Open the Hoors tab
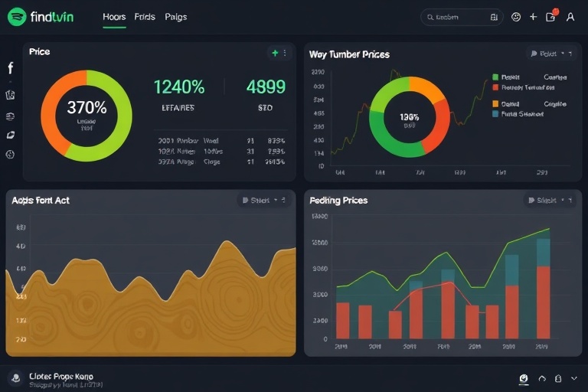This screenshot has width=588, height=392. (x=114, y=16)
